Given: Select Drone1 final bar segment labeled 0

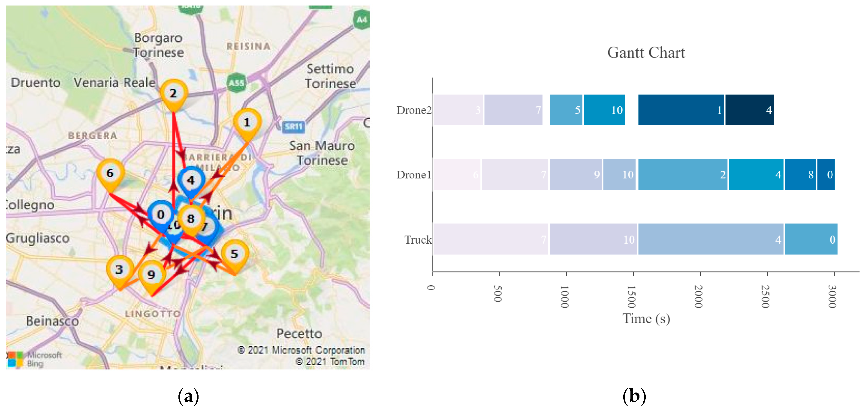Looking at the screenshot, I should point(826,175).
